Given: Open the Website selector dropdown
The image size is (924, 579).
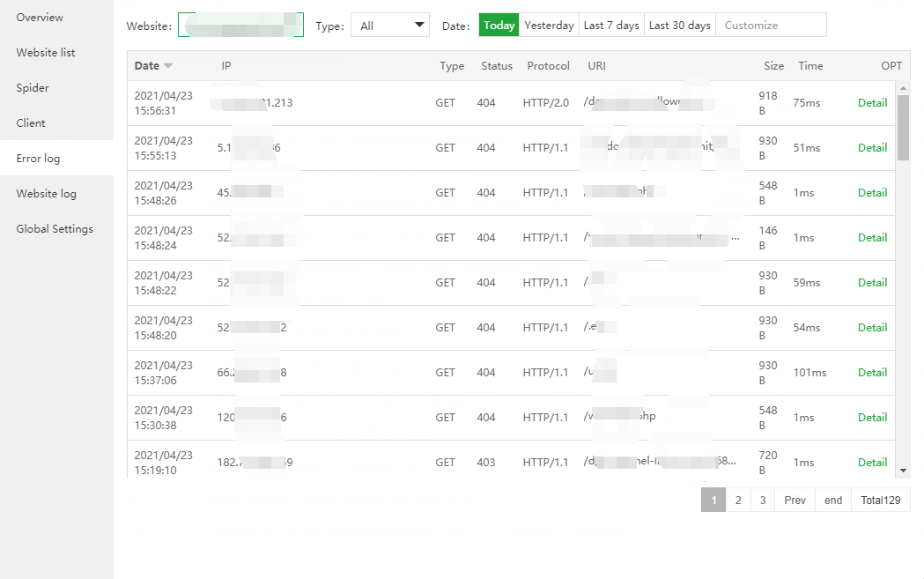Looking at the screenshot, I should [240, 26].
